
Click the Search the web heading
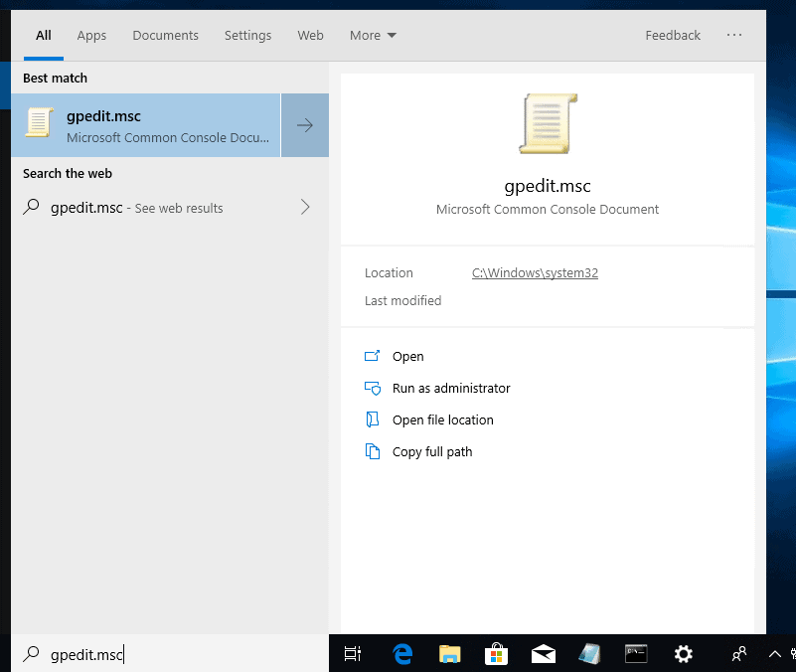68,173
